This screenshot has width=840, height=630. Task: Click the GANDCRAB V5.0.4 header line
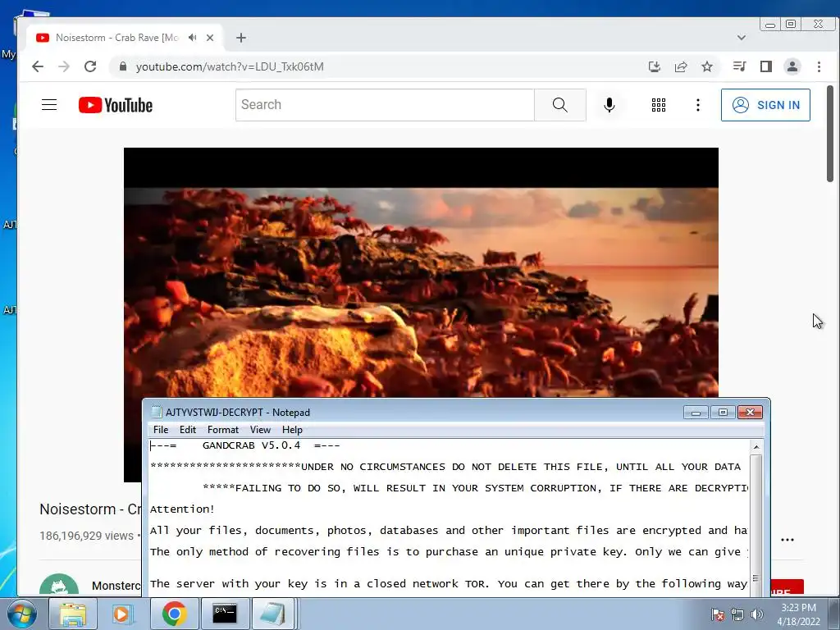[x=244, y=445]
